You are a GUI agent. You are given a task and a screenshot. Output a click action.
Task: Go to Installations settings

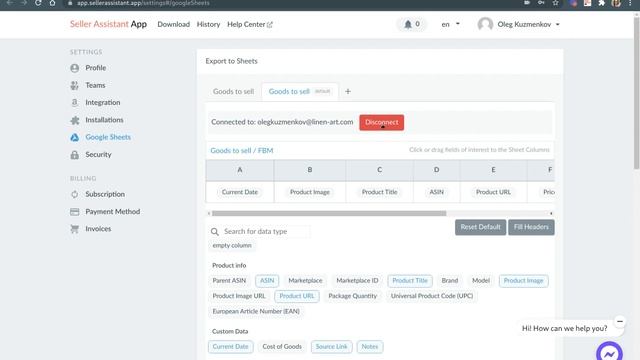coord(104,120)
